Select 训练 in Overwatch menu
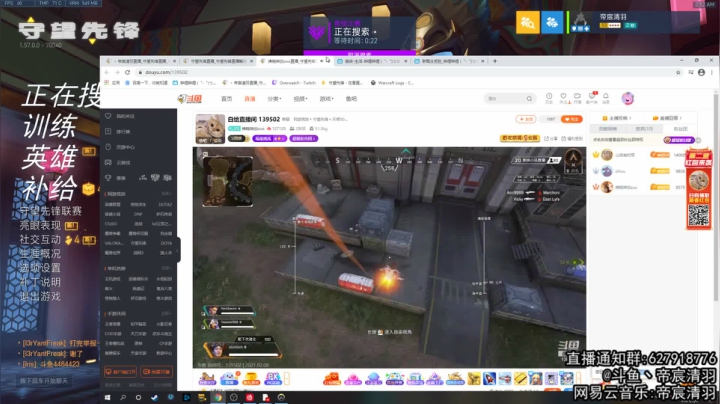This screenshot has height=404, width=720. [50, 127]
